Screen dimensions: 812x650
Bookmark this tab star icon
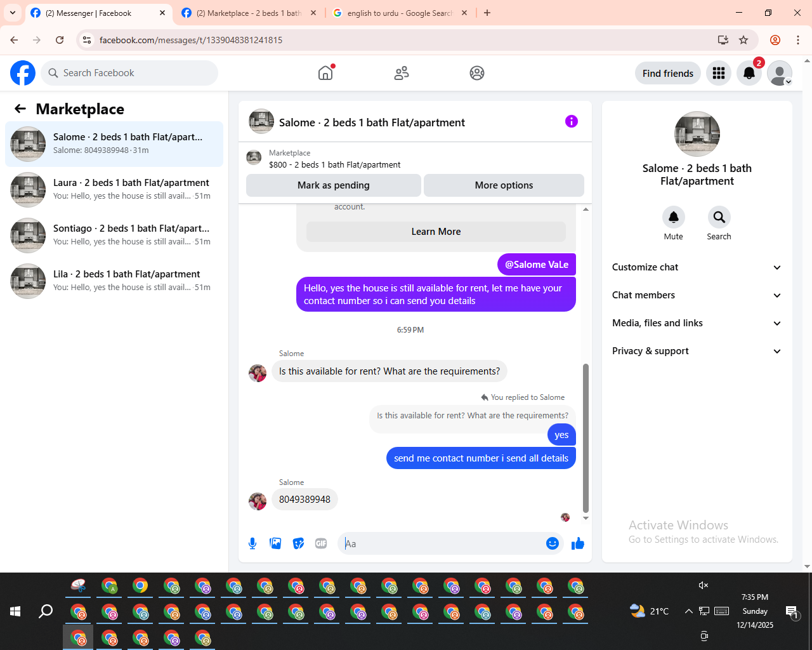click(x=743, y=40)
